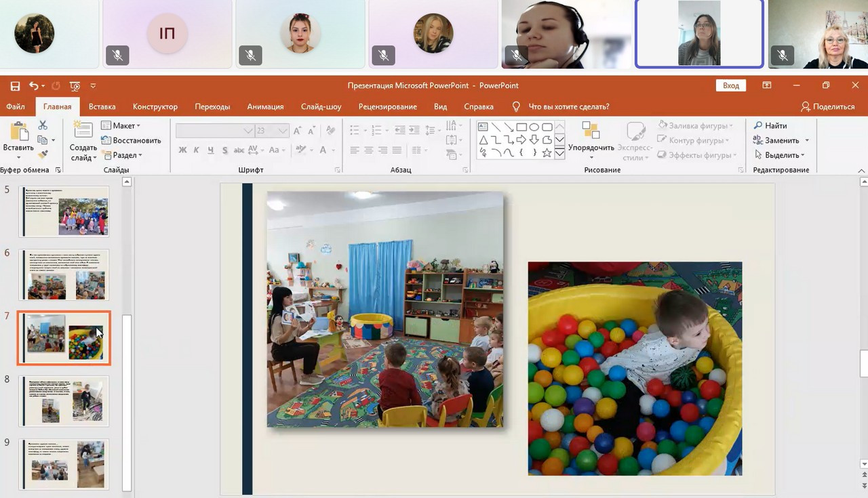Image resolution: width=868 pixels, height=498 pixels.
Task: Expand the shapes gallery with the More arrow
Action: point(559,153)
